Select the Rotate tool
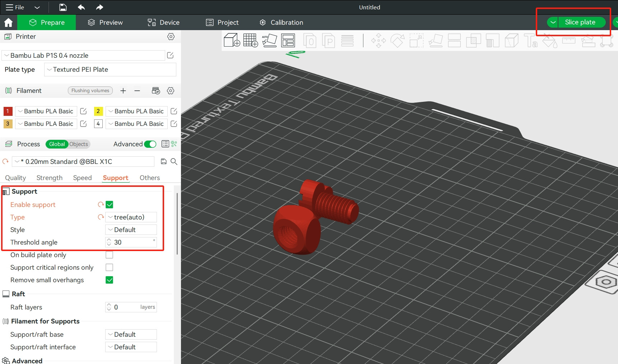The height and width of the screenshot is (364, 618). coord(398,40)
